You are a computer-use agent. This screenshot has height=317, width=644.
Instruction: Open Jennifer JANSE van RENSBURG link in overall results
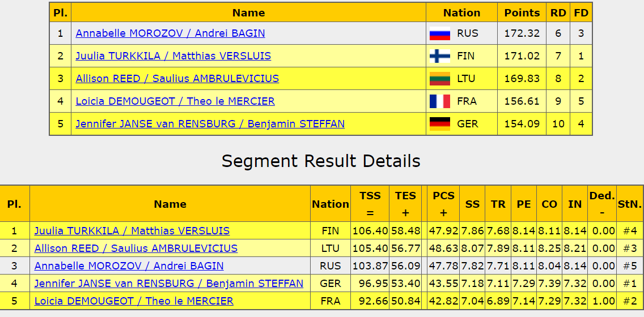click(x=210, y=123)
